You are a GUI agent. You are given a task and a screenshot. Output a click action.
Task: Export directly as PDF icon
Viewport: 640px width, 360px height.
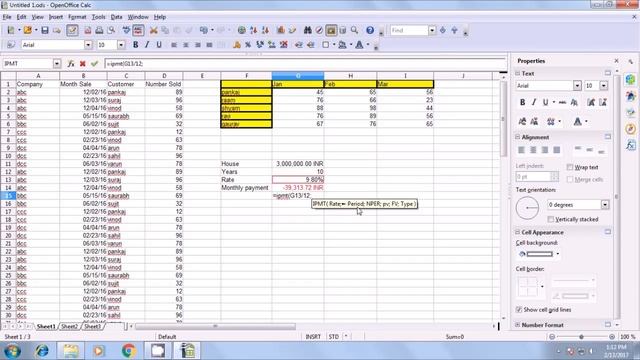tap(88, 31)
